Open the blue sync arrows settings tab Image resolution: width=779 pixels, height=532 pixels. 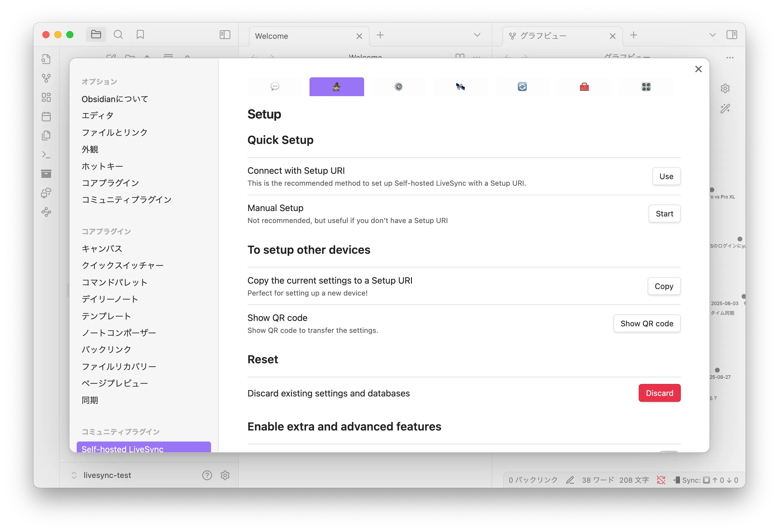[x=522, y=87]
